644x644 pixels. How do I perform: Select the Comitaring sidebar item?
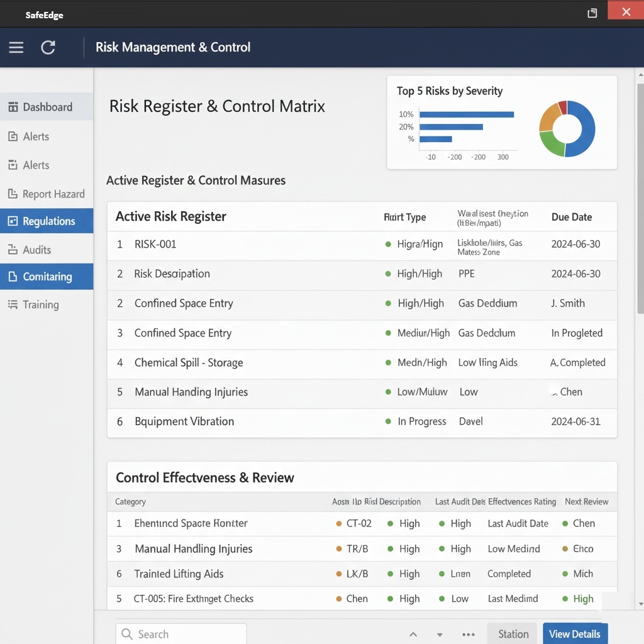pyautogui.click(x=47, y=277)
